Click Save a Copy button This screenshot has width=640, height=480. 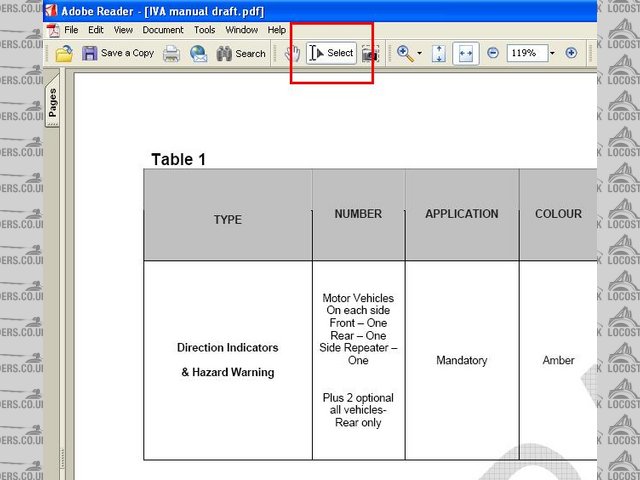[x=118, y=53]
